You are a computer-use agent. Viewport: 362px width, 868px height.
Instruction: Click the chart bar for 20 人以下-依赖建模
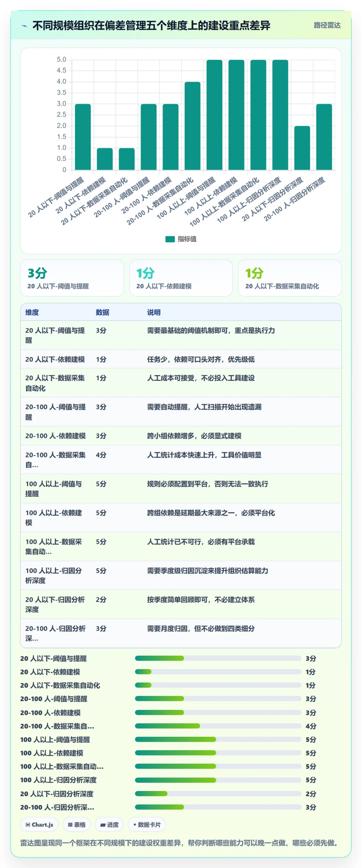[x=105, y=159]
